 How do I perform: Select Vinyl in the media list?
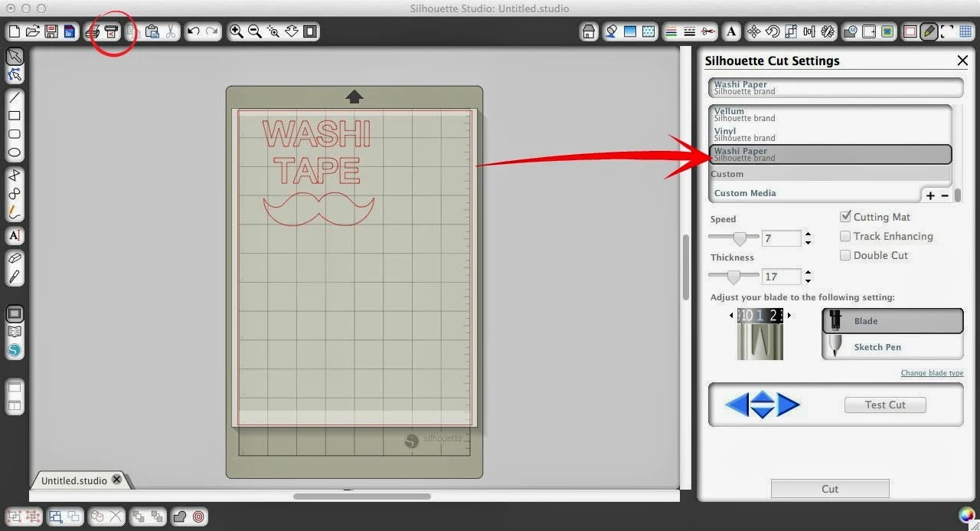[x=830, y=134]
